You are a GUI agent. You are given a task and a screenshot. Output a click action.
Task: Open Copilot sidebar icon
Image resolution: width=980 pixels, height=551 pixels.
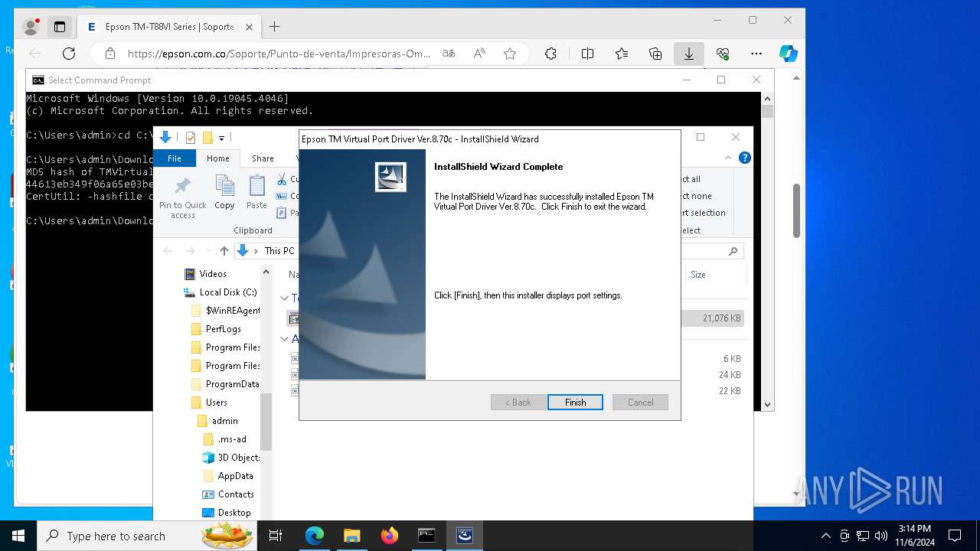pyautogui.click(x=789, y=54)
